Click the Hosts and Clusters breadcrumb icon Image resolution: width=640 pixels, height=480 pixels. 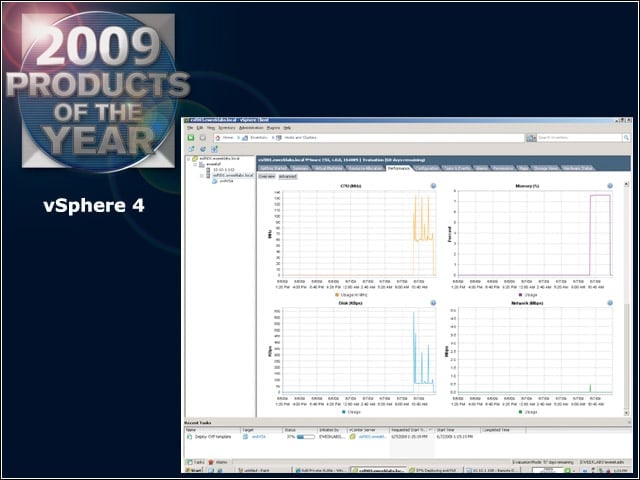[279, 138]
